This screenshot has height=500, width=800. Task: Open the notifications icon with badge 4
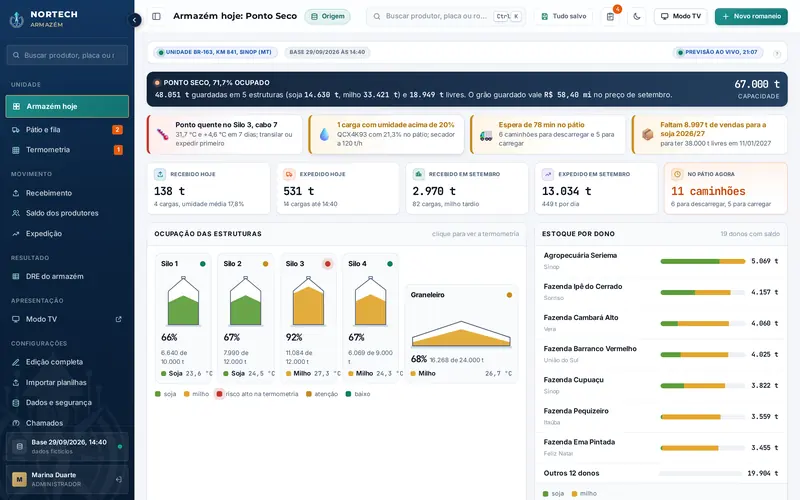pos(610,16)
